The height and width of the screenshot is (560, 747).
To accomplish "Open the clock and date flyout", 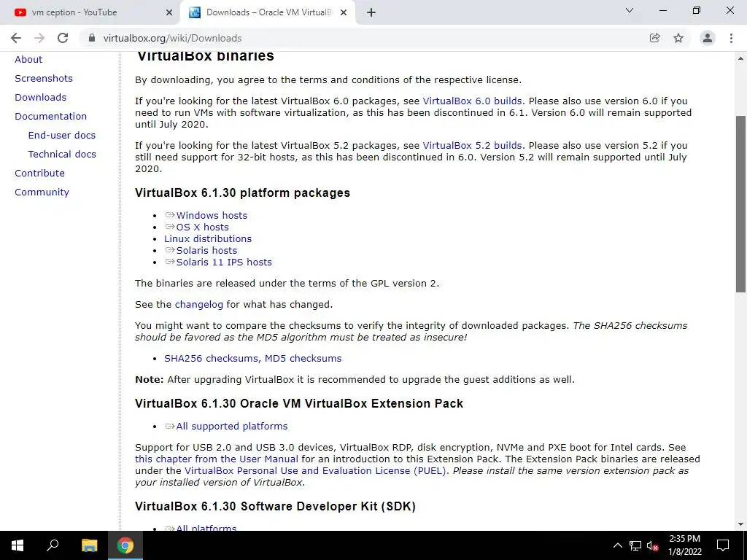I will [x=684, y=545].
